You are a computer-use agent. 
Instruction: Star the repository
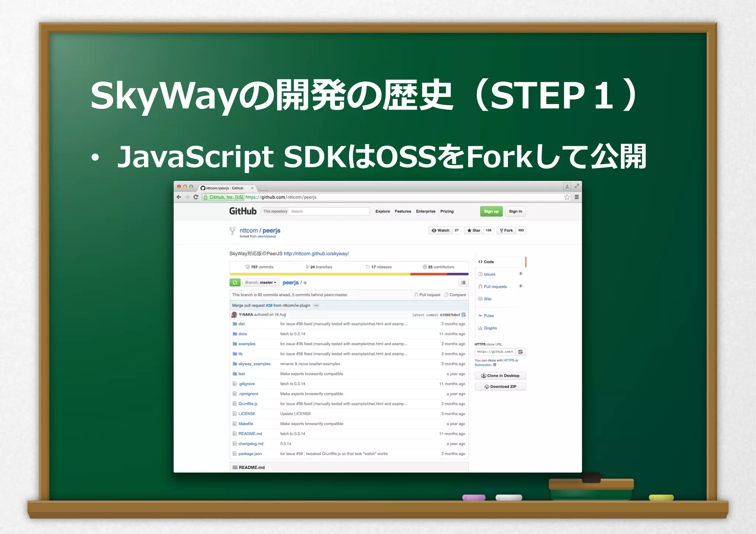pyautogui.click(x=474, y=230)
